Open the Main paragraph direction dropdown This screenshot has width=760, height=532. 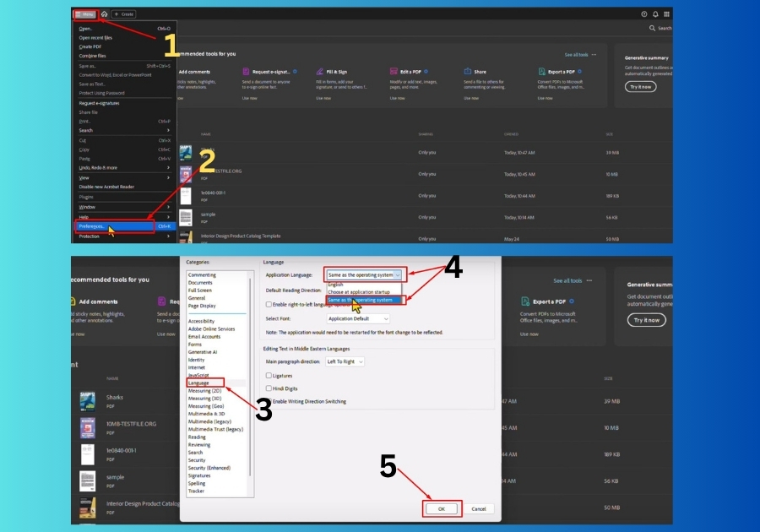[345, 361]
